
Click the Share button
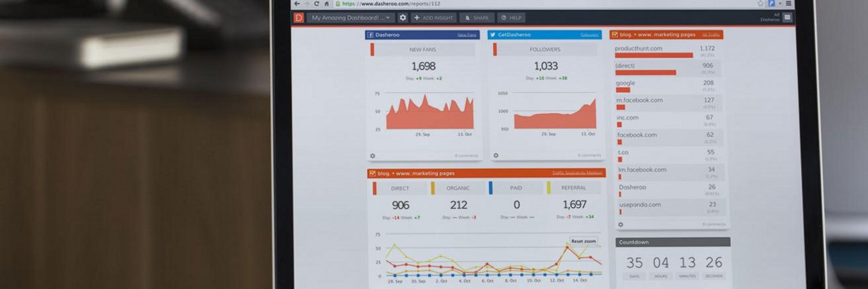(x=477, y=18)
